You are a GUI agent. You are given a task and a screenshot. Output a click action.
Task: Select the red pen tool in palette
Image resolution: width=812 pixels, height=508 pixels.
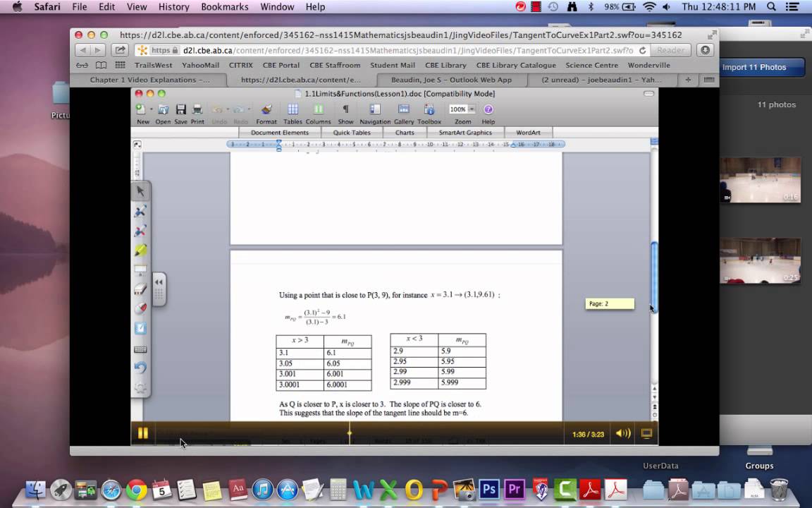[140, 231]
